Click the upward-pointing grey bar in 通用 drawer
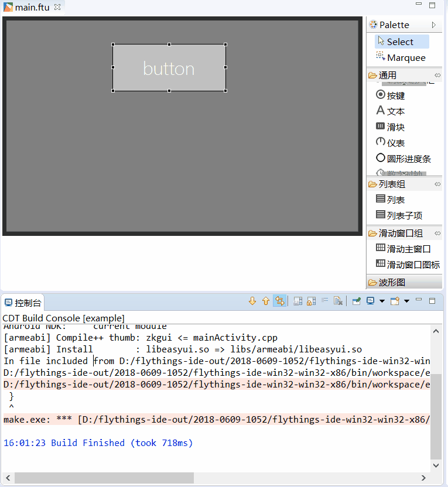This screenshot has height=487, width=448. pyautogui.click(x=404, y=83)
